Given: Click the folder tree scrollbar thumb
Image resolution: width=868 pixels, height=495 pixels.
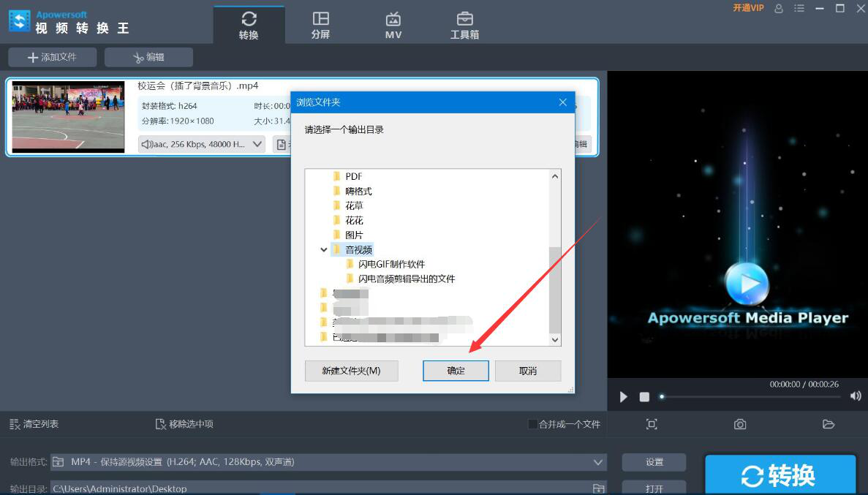Looking at the screenshot, I should [555, 290].
